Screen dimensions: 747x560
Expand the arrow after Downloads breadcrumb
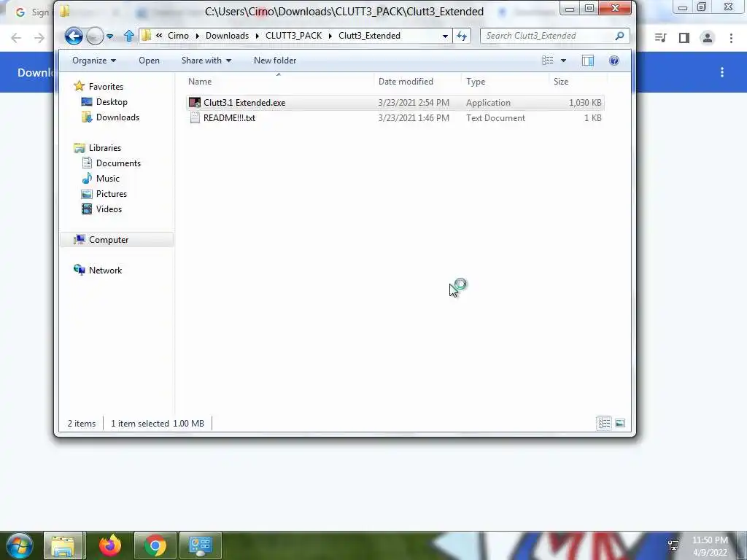click(x=258, y=36)
